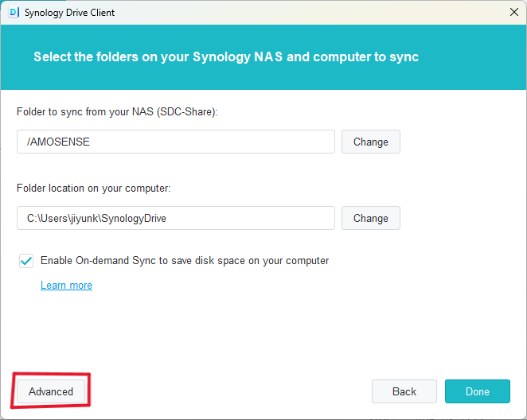Click the 'Folder location on your computer' label

coord(93,189)
